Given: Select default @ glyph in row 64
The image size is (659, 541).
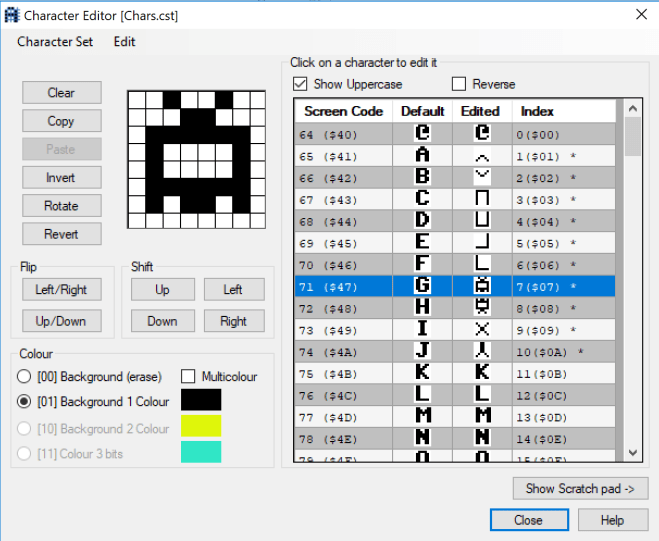Looking at the screenshot, I should coord(422,134).
